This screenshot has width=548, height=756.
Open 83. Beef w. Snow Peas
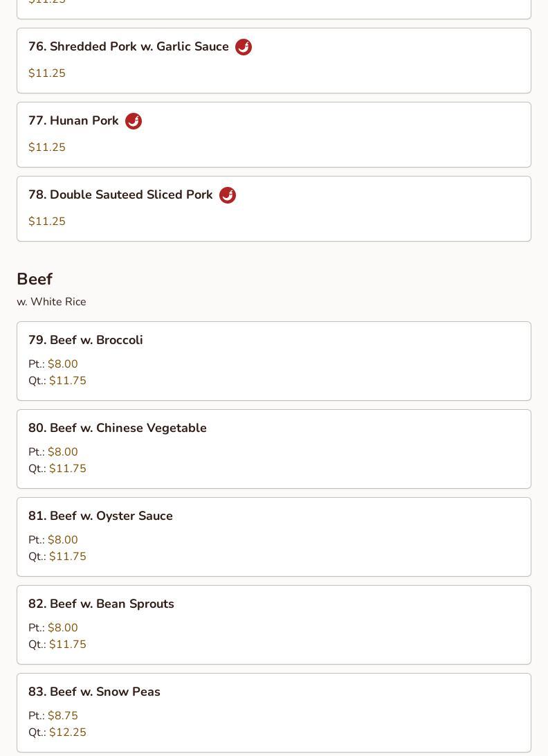(x=94, y=692)
